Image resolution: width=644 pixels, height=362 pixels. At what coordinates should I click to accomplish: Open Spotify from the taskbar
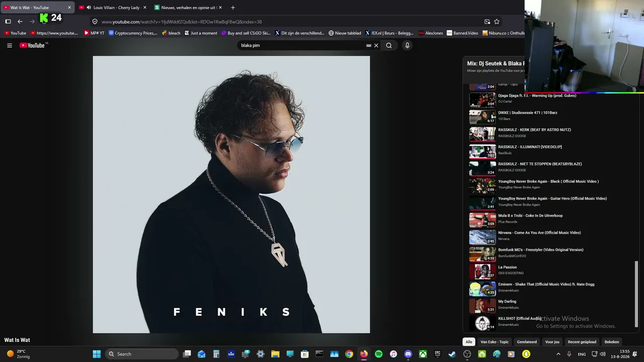tap(379, 354)
